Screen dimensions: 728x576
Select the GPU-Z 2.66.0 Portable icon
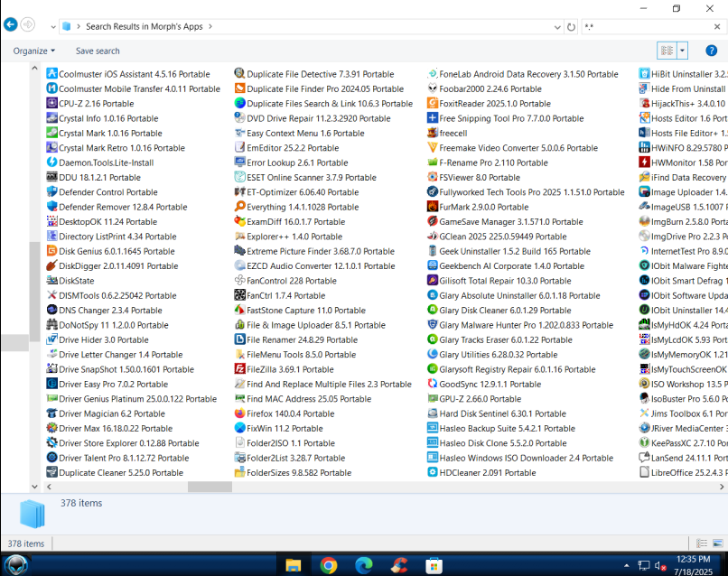coord(433,398)
